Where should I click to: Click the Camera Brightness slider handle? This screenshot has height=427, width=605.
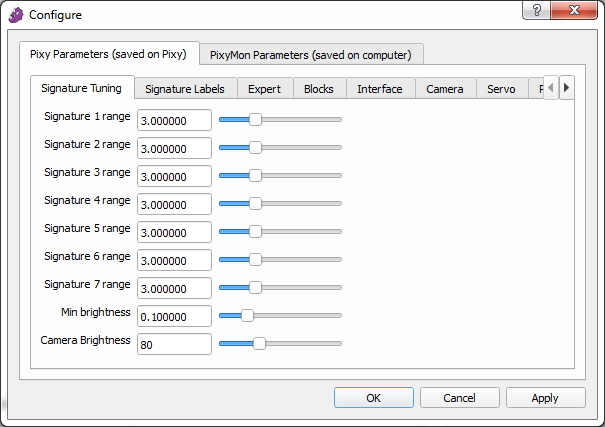tap(259, 343)
